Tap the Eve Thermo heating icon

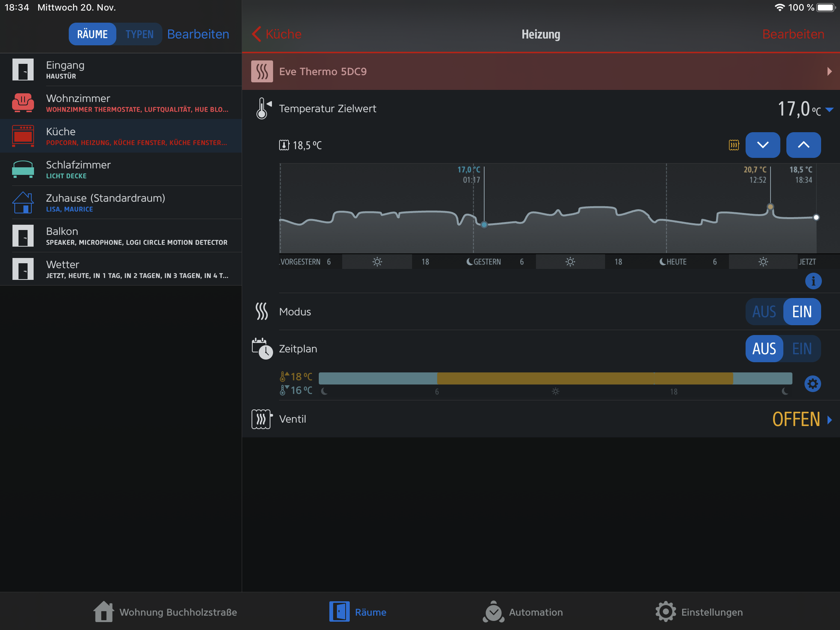[262, 71]
